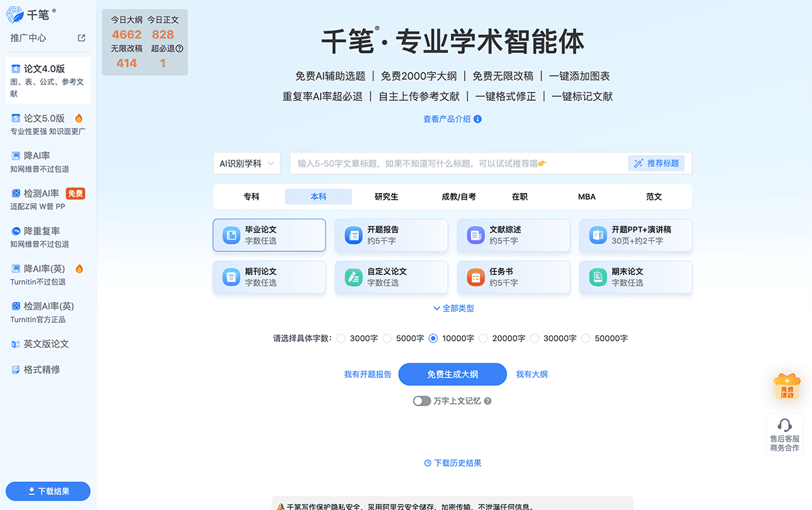The height and width of the screenshot is (510, 812).
Task: Select the 3000字 word count option
Action: 341,338
